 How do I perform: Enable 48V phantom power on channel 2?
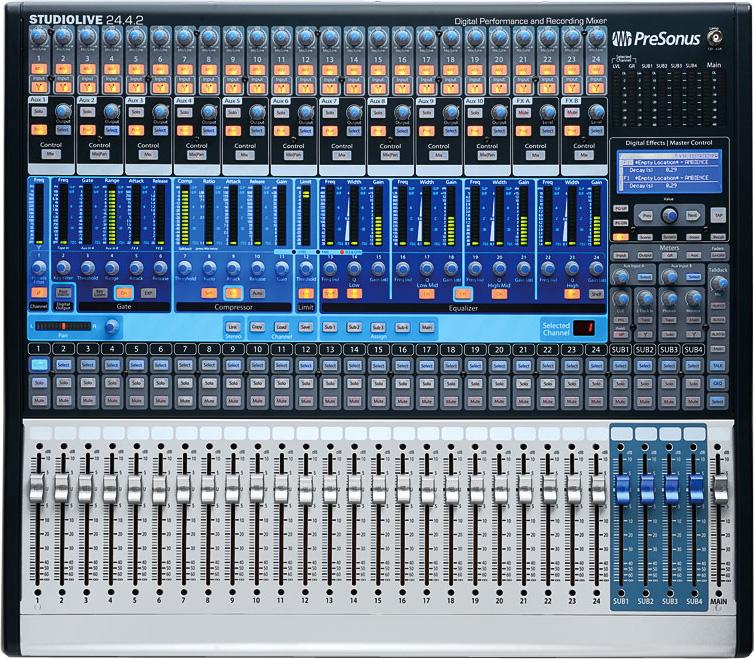click(x=63, y=69)
